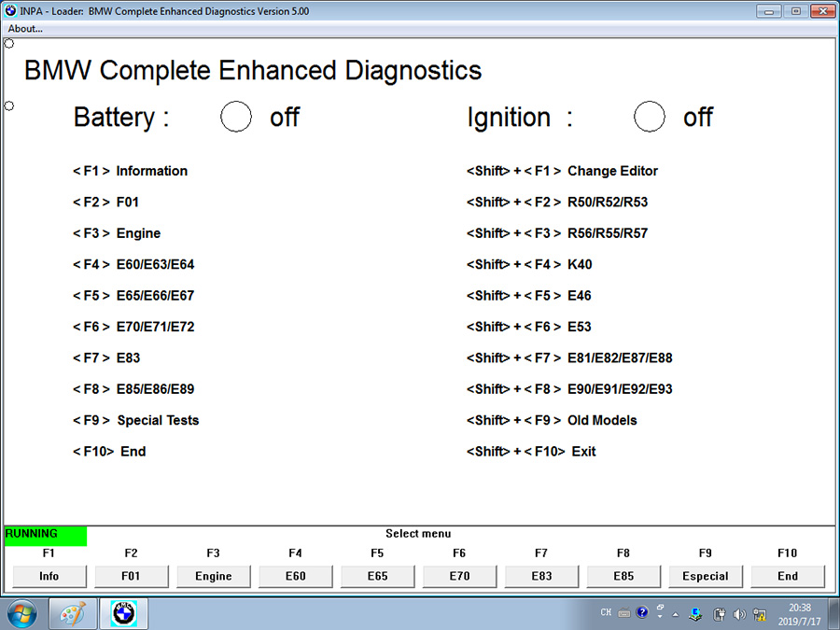This screenshot has height=630, width=840.
Task: Click the Battery status circle
Action: pos(236,117)
